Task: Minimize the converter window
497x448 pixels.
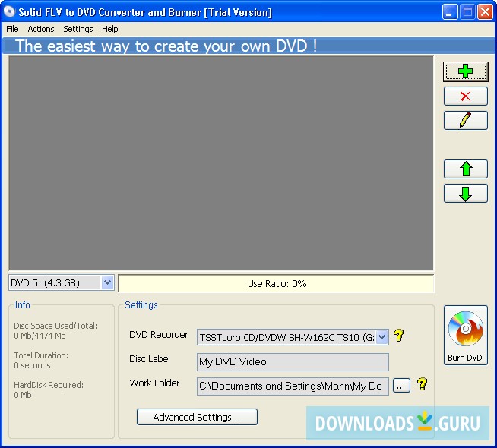Action: click(450, 12)
